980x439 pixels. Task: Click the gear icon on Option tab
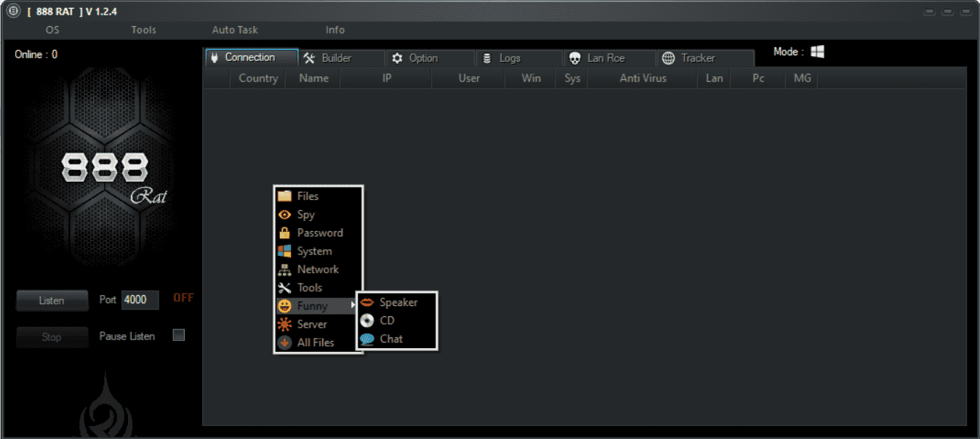397,58
